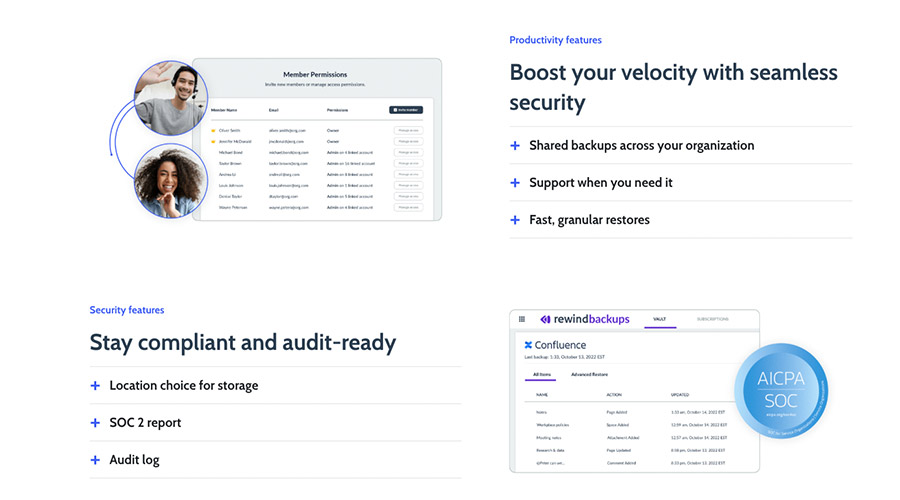Click plus icon beside "Location choice for storage"
This screenshot has width=900, height=500.
[x=95, y=386]
